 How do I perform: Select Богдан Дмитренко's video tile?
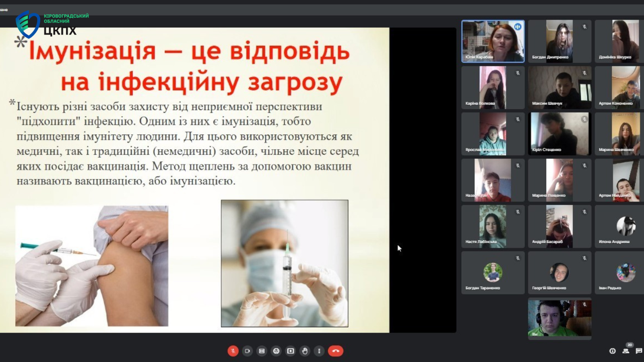coord(559,41)
